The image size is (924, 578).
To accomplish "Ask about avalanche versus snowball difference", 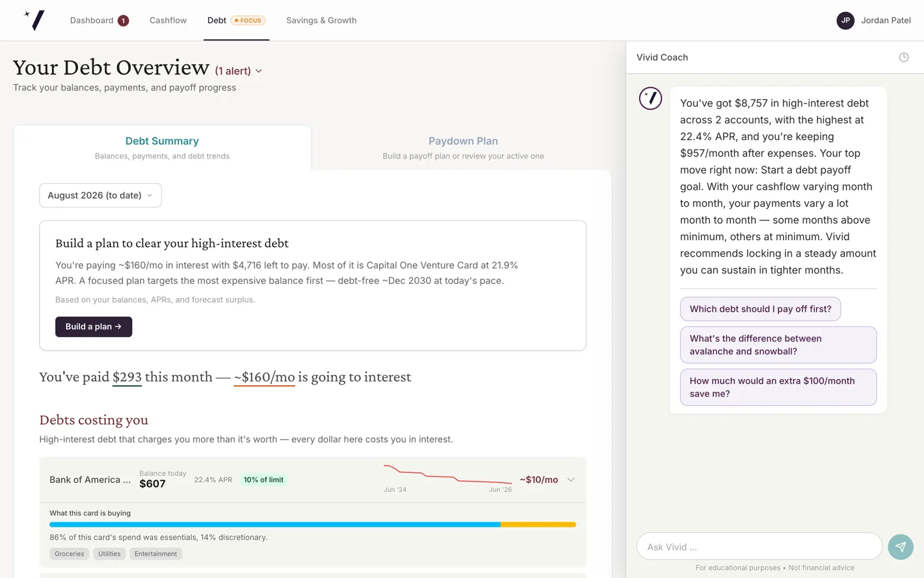I will [778, 345].
